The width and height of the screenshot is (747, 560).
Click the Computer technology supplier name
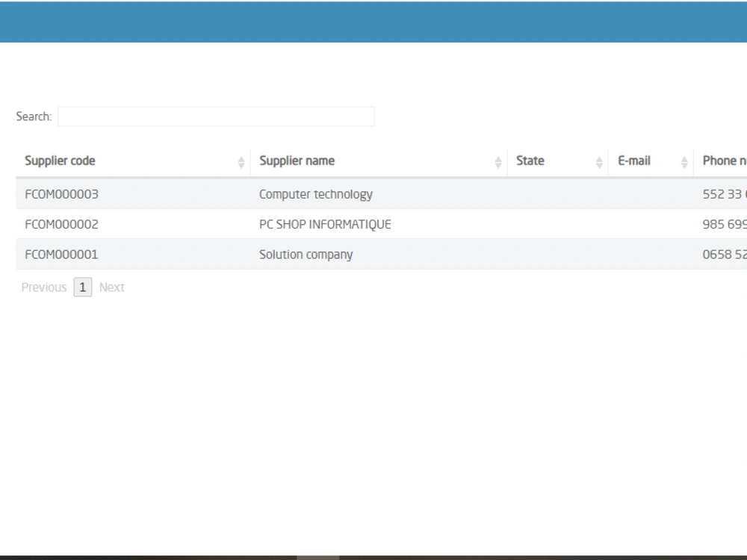[316, 194]
